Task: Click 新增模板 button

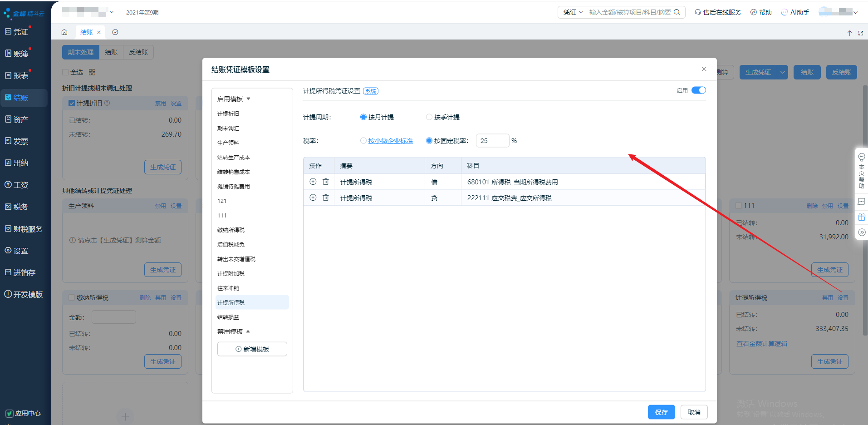Action: [252, 349]
